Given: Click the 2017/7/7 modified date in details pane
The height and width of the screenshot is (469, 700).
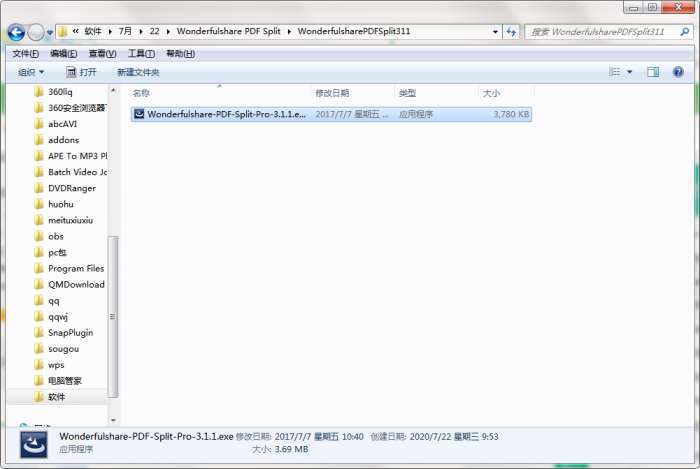Looking at the screenshot, I should 319,437.
